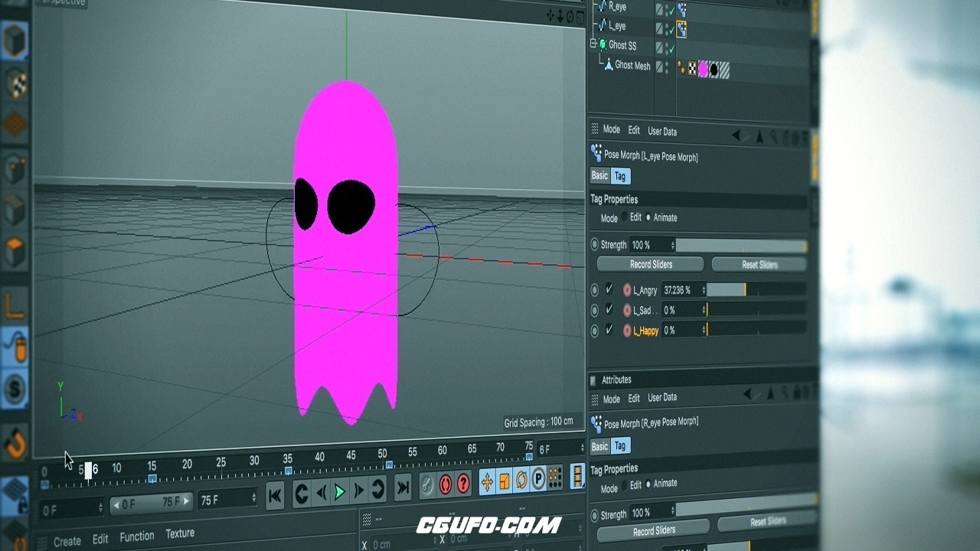Click the gray keyframe selection icon
Image resolution: width=980 pixels, height=551 pixels.
tap(427, 485)
